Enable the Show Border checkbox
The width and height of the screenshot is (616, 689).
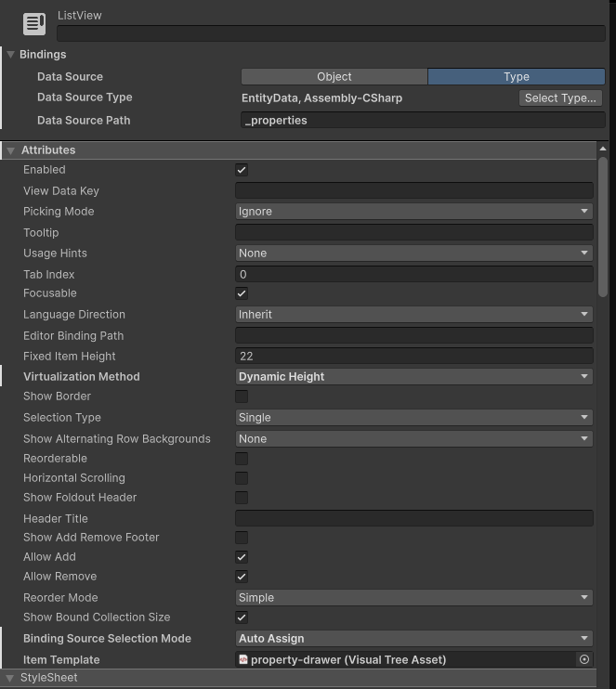tap(242, 396)
